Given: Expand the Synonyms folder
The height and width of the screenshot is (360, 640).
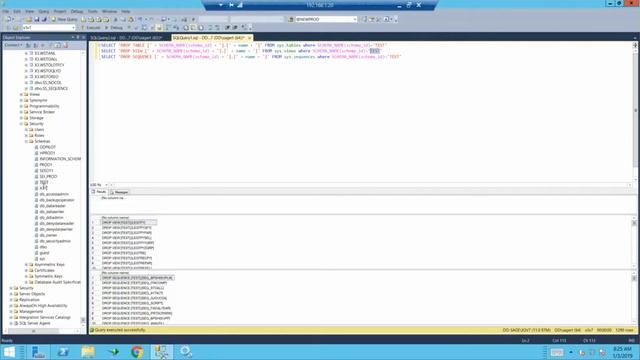Looking at the screenshot, I should pos(21,100).
